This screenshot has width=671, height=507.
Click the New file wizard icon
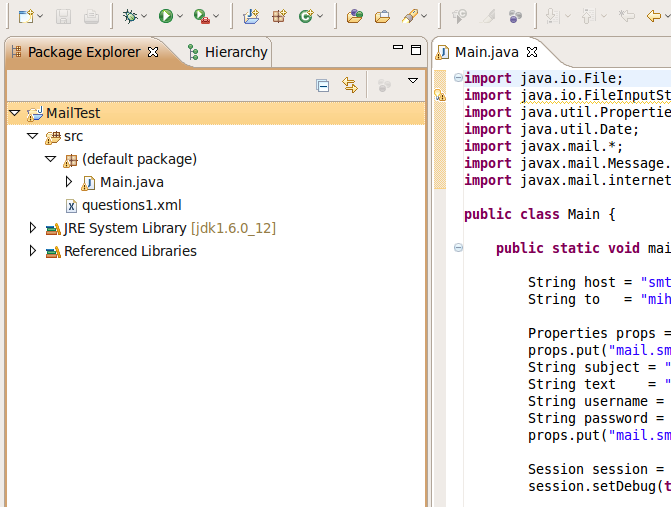coord(26,17)
